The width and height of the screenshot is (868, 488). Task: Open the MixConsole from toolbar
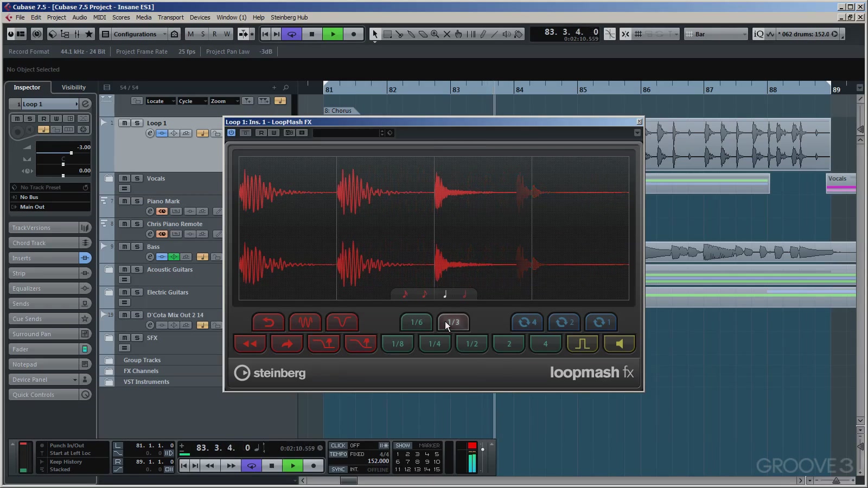[76, 34]
